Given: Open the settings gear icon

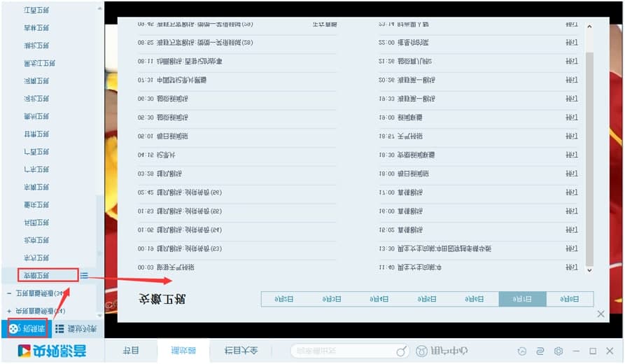Looking at the screenshot, I should 558,351.
